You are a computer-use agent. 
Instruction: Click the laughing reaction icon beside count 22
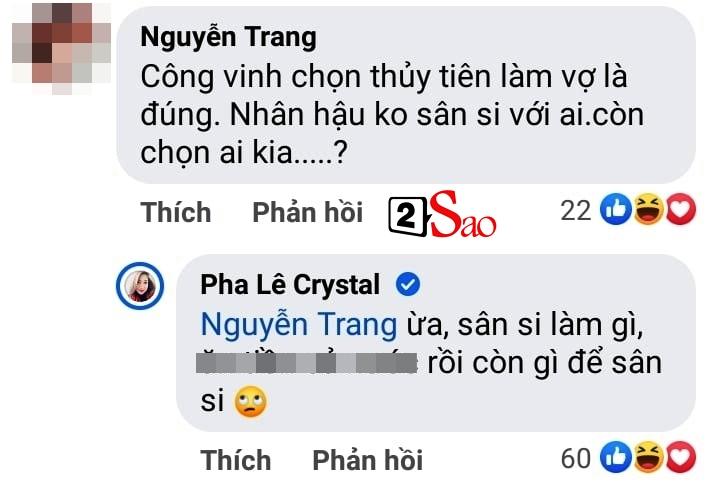pyautogui.click(x=648, y=209)
